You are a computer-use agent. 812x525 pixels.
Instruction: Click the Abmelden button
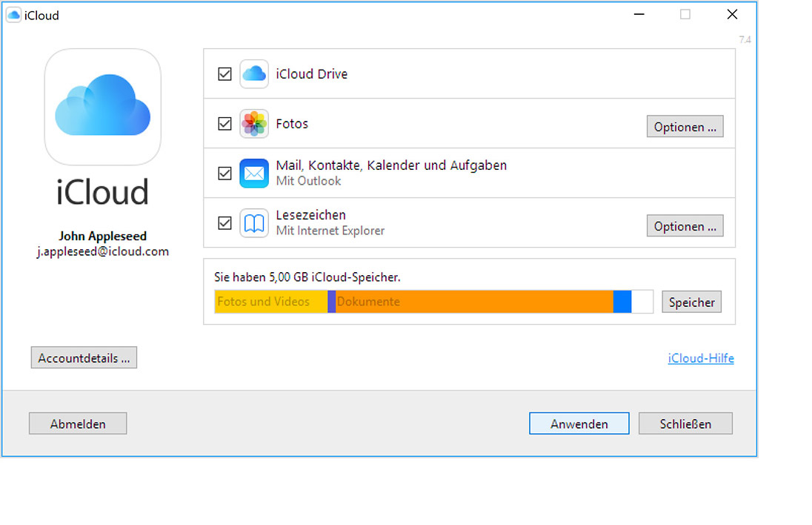[x=78, y=423]
